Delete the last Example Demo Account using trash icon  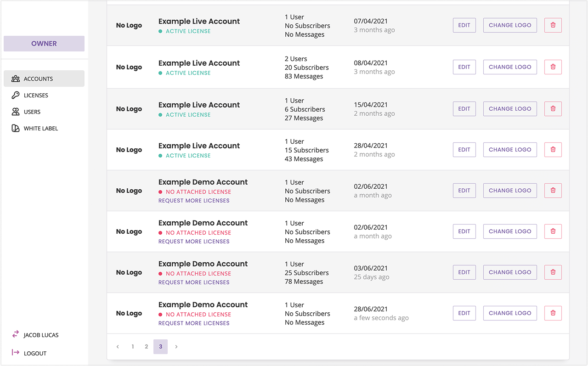click(x=553, y=313)
